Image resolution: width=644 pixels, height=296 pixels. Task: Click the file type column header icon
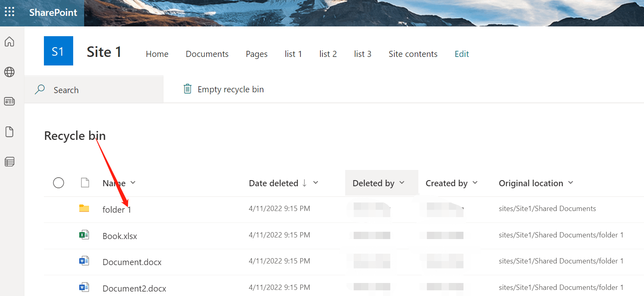click(85, 183)
